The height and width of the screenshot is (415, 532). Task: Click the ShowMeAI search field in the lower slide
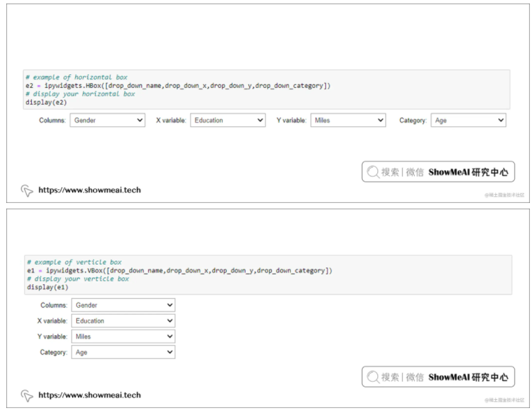tap(438, 378)
